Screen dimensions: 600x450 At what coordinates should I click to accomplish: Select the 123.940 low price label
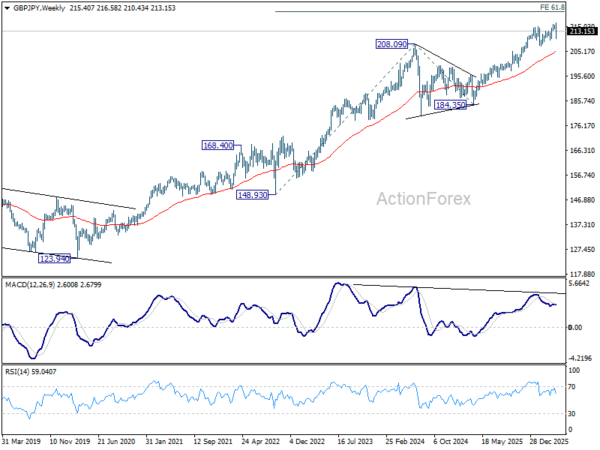55,259
